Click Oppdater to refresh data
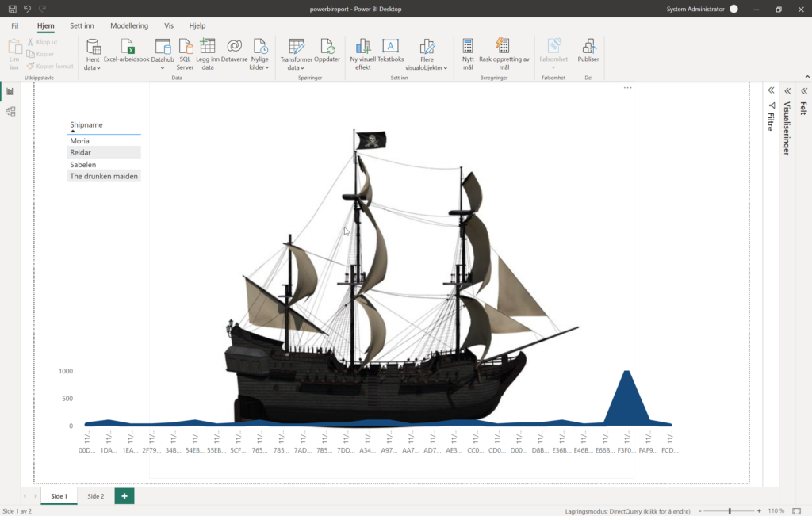The height and width of the screenshot is (516, 812). (327, 51)
